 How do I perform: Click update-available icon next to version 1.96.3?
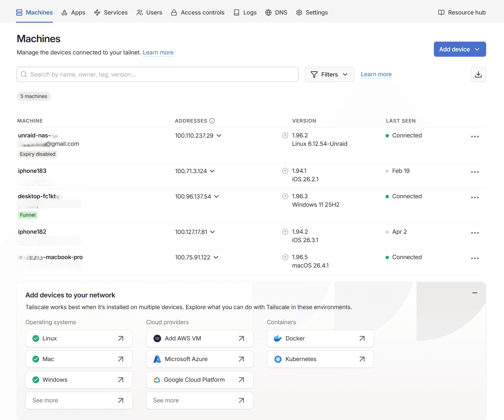(x=285, y=196)
